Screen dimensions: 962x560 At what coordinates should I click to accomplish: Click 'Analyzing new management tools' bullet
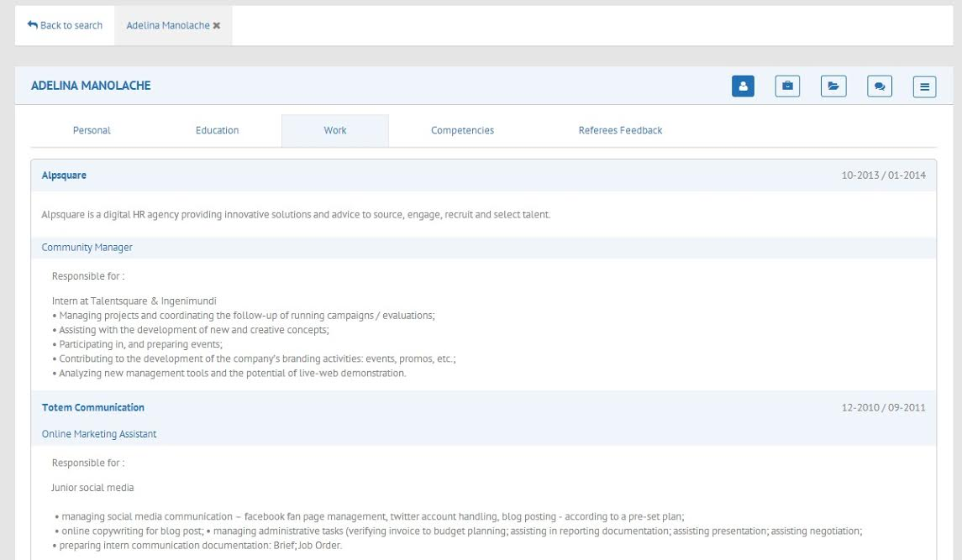pos(229,373)
